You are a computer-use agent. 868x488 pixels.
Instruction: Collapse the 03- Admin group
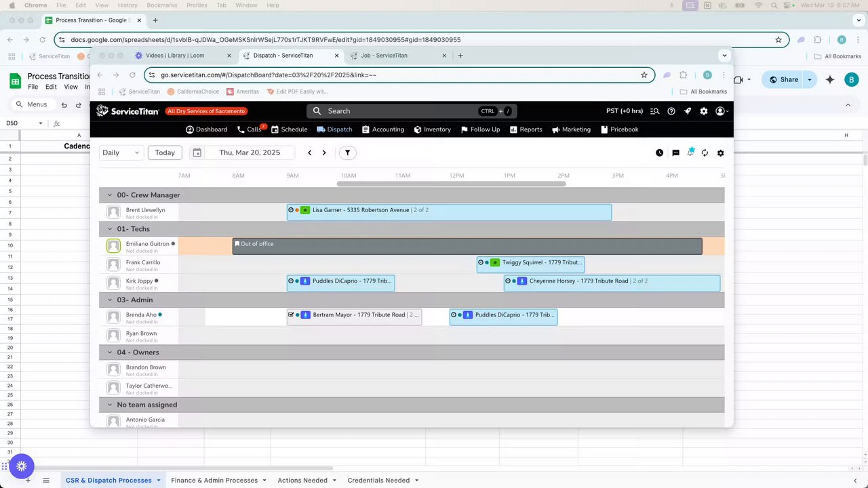[109, 300]
